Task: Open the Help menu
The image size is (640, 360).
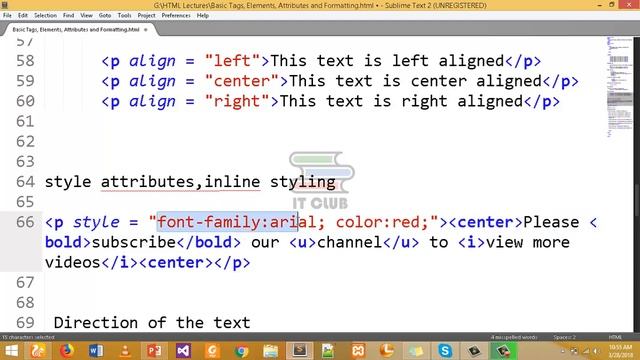Action: [203, 16]
